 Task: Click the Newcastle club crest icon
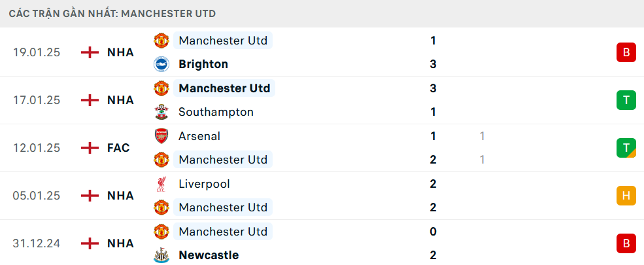point(161,255)
